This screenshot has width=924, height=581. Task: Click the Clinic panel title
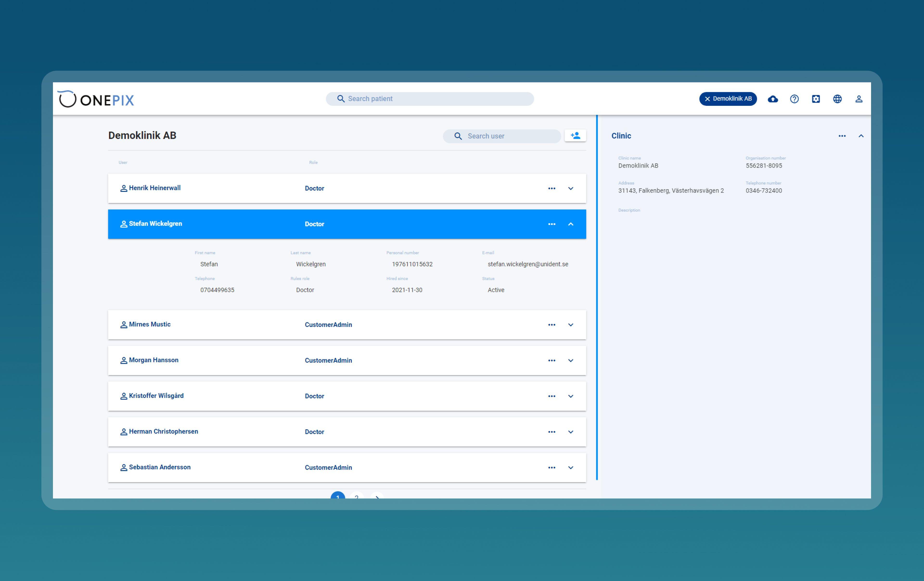[621, 136]
